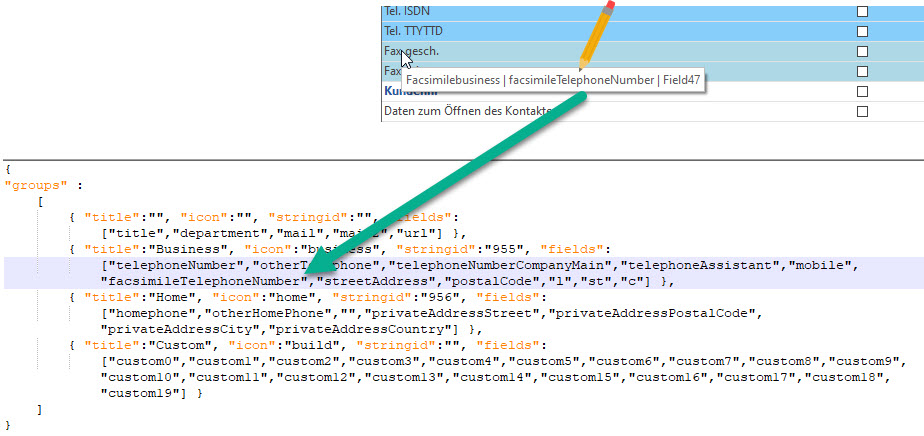Tick the Tel. TTYTTD checkbox

862,31
